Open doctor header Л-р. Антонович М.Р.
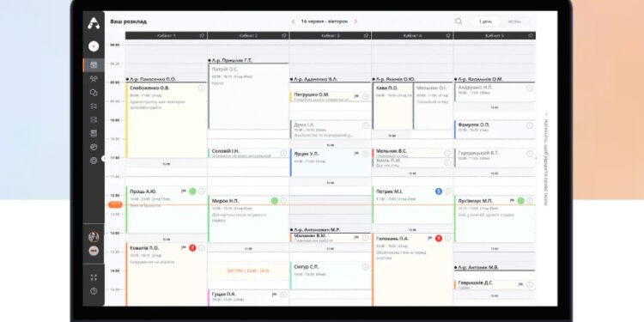 [315, 229]
